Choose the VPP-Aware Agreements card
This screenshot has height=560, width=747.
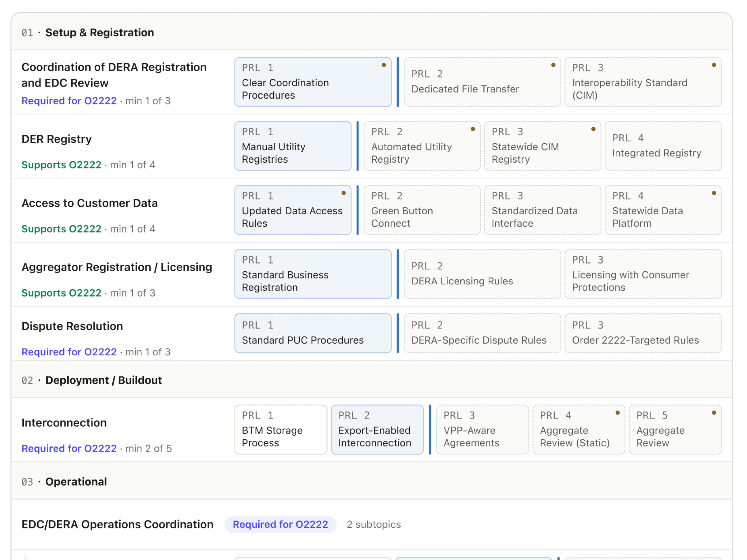pos(482,430)
